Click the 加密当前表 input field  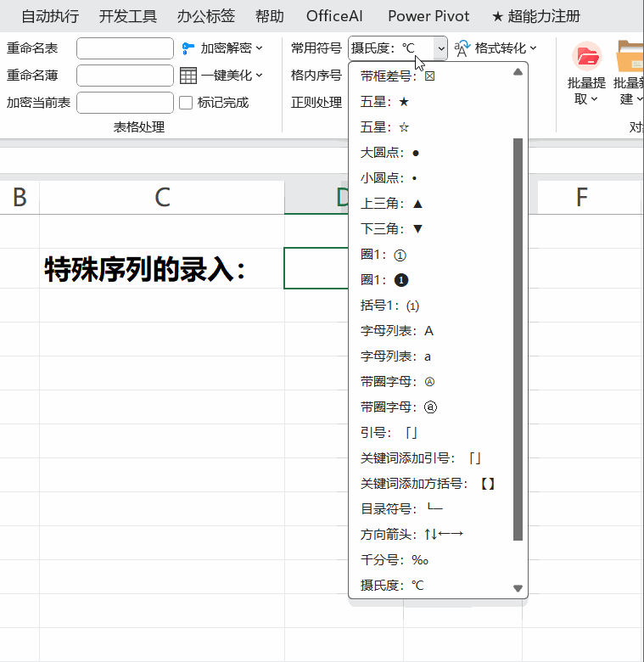tap(125, 103)
